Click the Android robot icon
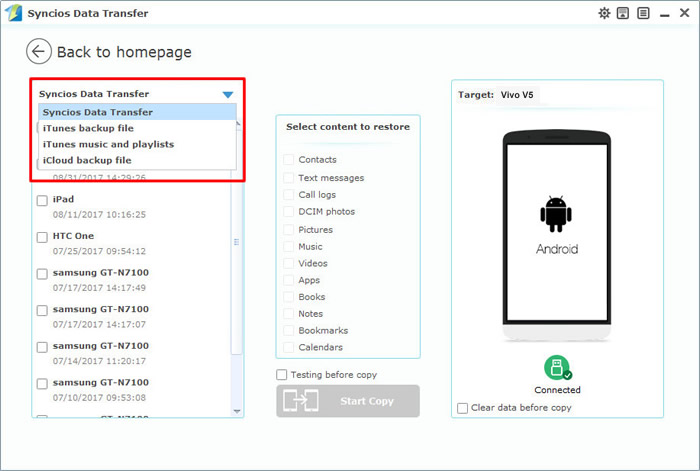 [x=556, y=214]
